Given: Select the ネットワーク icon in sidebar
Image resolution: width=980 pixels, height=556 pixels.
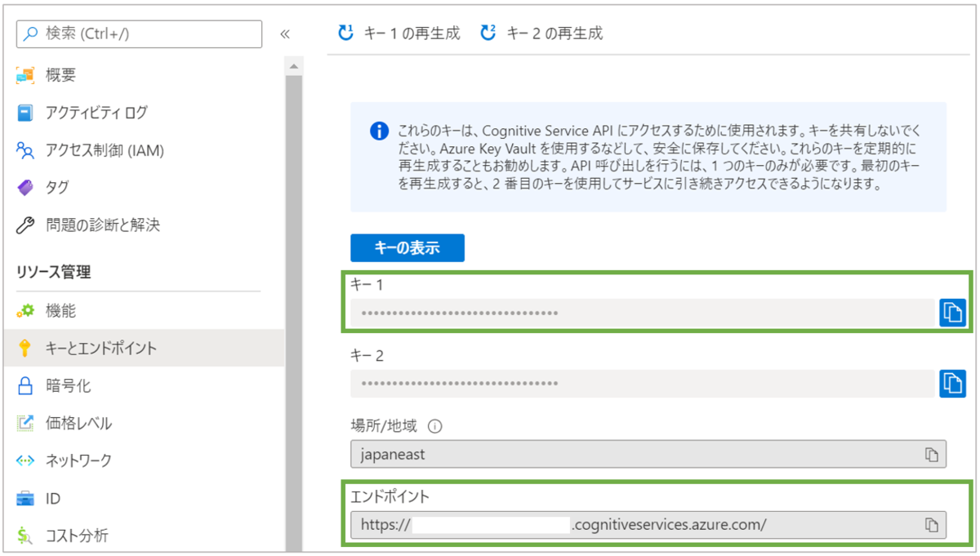Looking at the screenshot, I should (x=25, y=460).
